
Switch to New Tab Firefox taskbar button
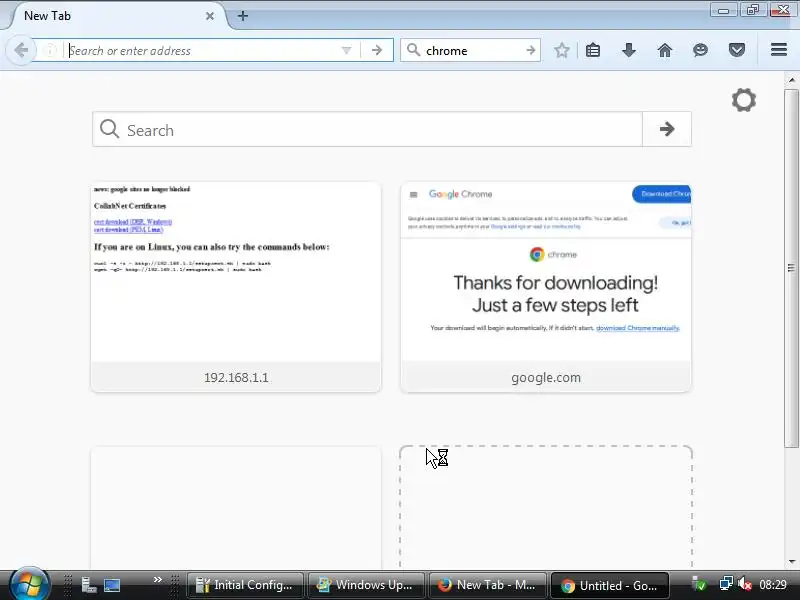(x=487, y=585)
